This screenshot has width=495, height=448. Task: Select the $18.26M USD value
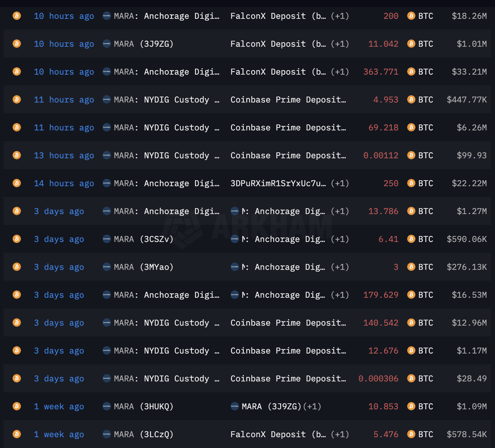coord(470,16)
